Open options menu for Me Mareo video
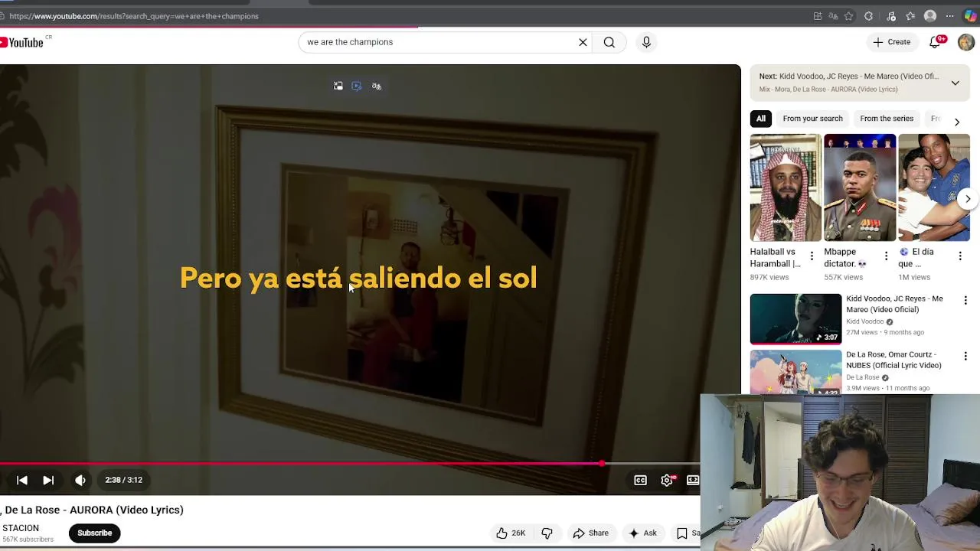 [965, 301]
